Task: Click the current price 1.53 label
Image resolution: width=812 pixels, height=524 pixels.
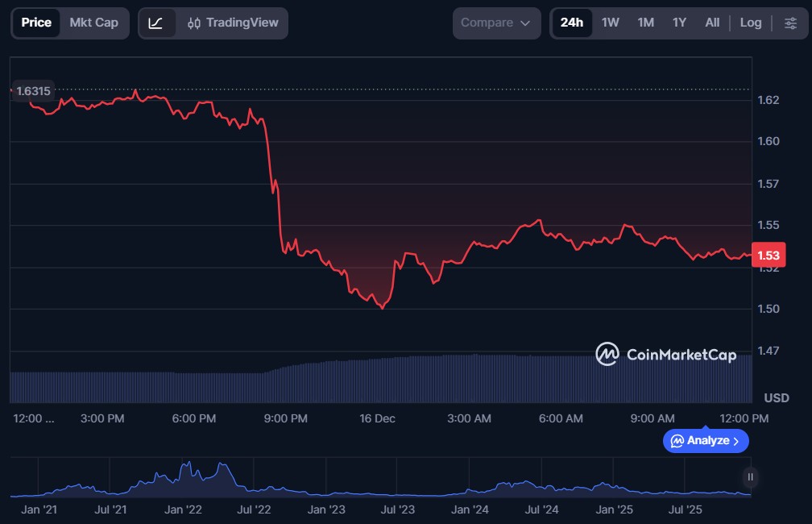Action: click(768, 256)
